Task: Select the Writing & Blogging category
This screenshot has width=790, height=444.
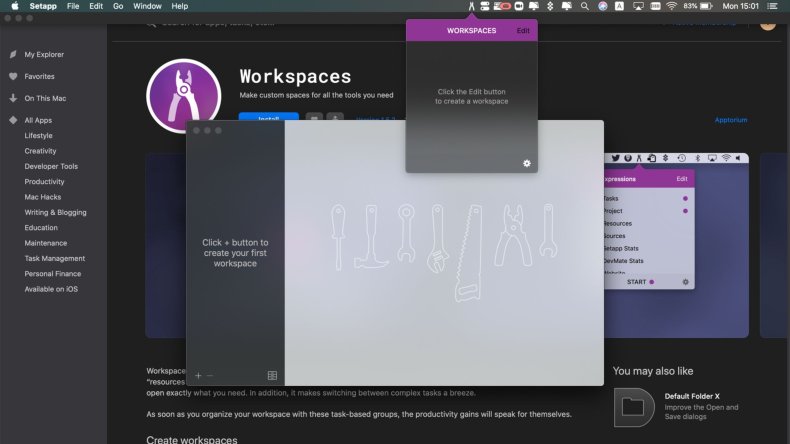Action: pos(55,213)
